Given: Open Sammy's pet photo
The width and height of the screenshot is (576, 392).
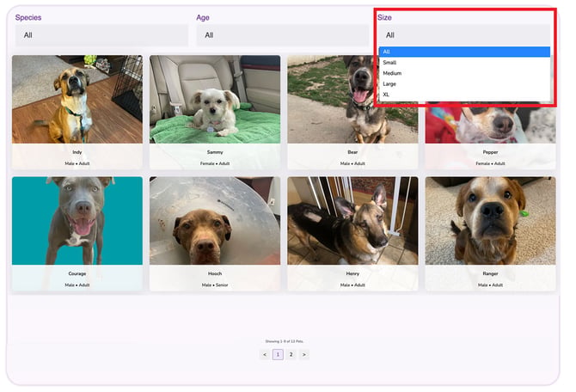Looking at the screenshot, I should pos(215,99).
